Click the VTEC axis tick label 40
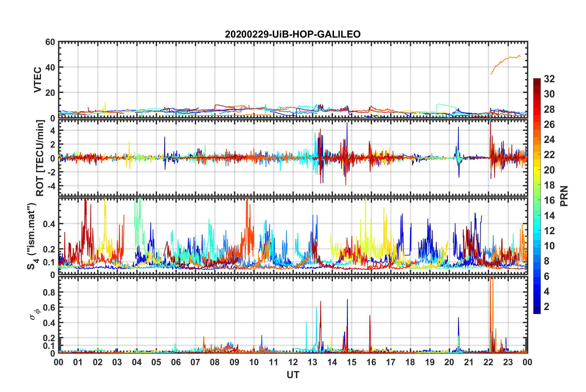Image resolution: width=586 pixels, height=392 pixels. point(50,67)
